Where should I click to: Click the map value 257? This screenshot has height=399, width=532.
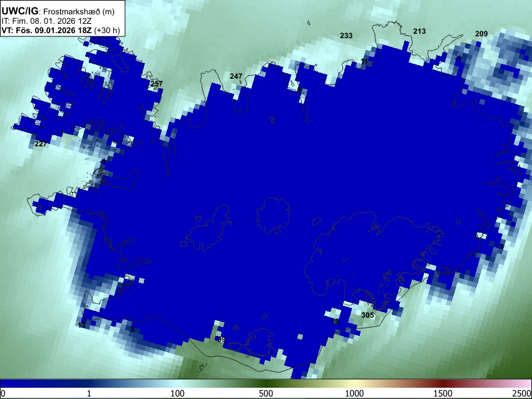pyautogui.click(x=156, y=84)
